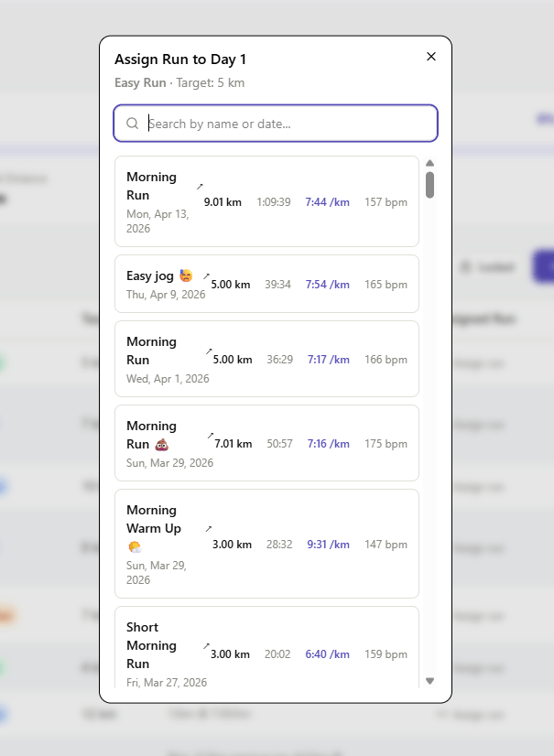
Task: Open external link for Apr 1 Morning Run
Action: pos(209,351)
